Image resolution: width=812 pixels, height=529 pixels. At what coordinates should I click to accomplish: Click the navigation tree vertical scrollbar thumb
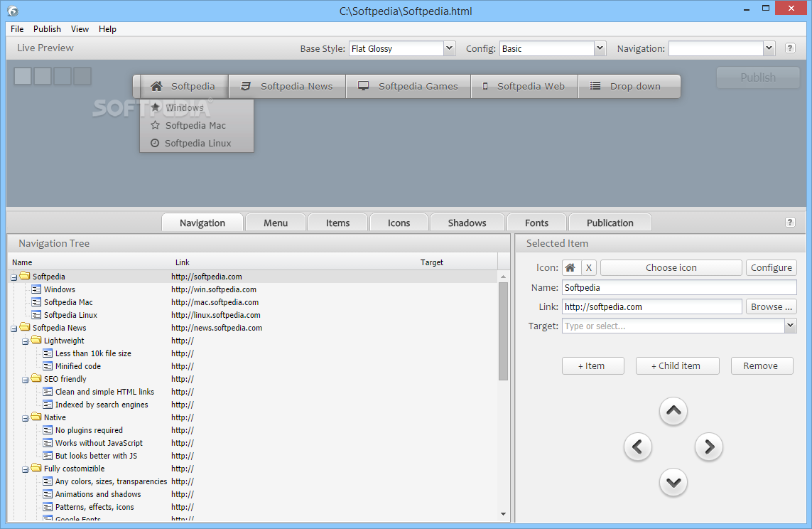pos(504,331)
